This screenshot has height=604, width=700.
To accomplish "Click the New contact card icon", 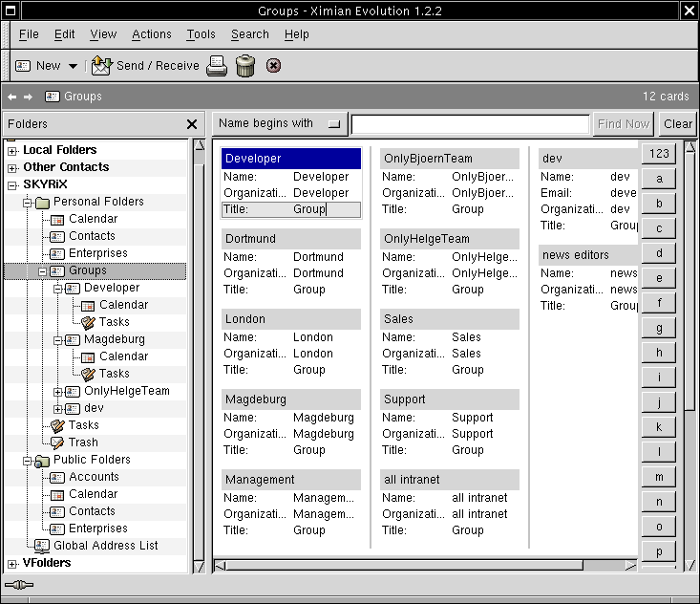I will tap(23, 66).
